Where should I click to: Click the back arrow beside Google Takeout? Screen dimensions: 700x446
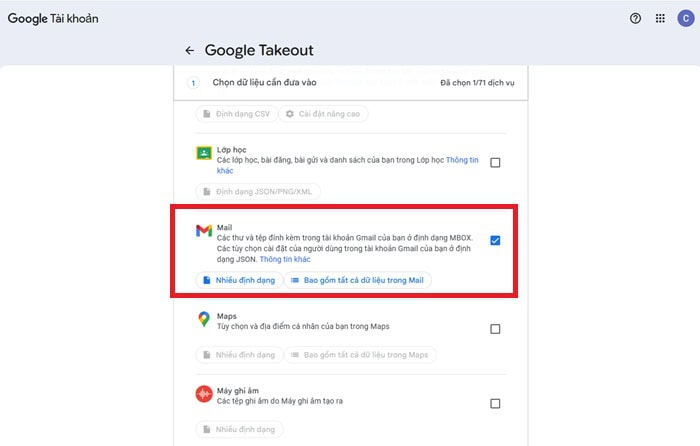click(x=189, y=50)
